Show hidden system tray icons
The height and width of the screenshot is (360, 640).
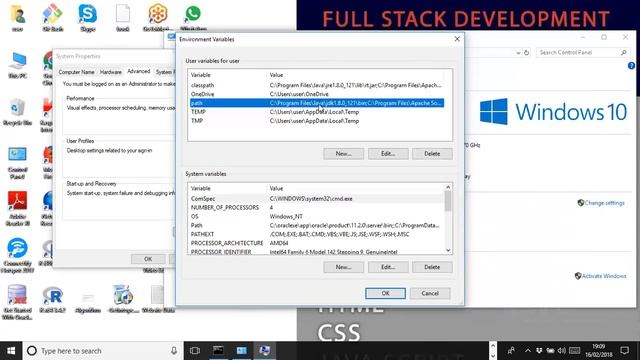(x=528, y=351)
